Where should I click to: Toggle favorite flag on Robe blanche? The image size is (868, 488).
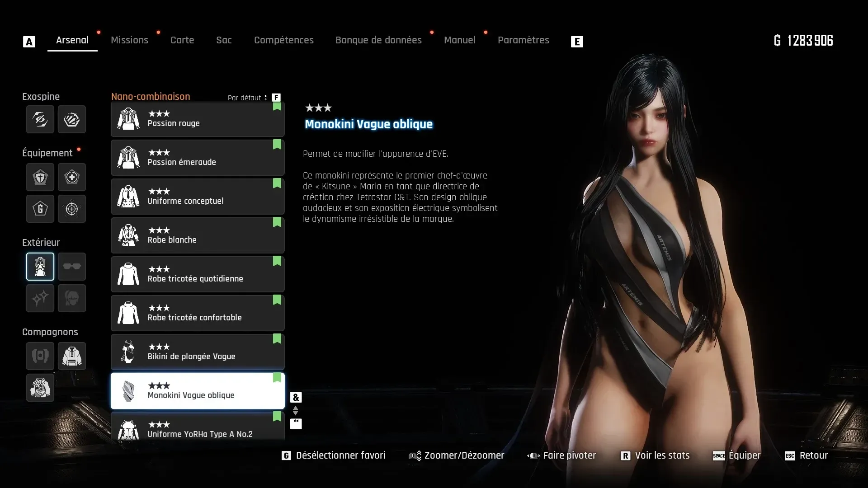(277, 222)
